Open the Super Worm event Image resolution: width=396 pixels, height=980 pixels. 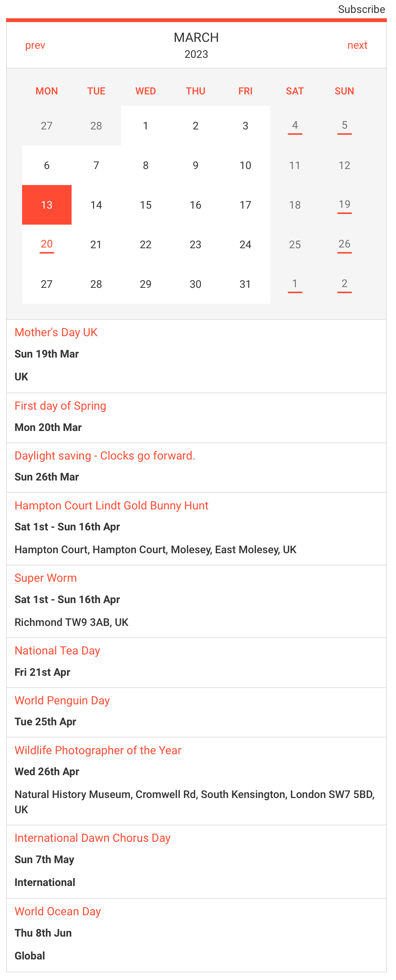point(46,578)
